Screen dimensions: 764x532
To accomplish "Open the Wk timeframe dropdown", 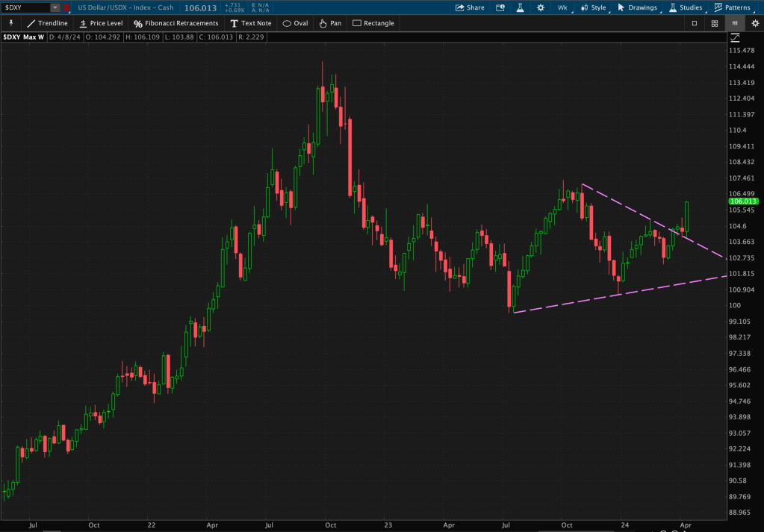I will [562, 7].
